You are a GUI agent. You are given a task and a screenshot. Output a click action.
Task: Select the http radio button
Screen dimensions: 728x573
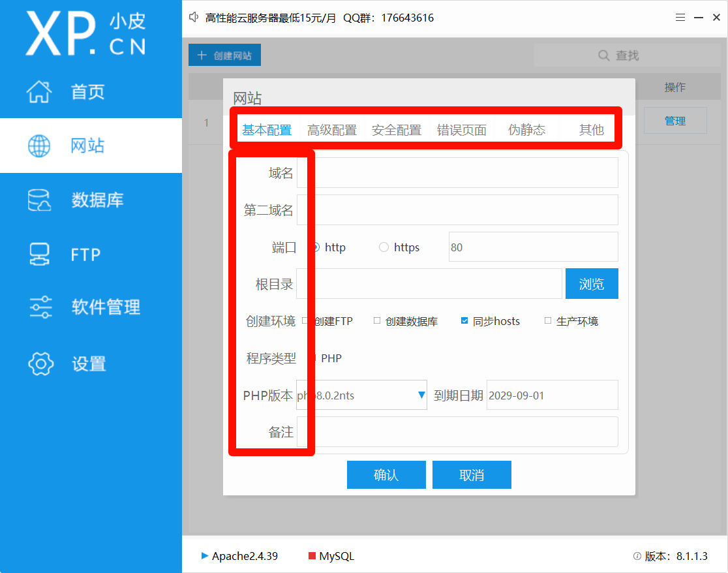316,247
